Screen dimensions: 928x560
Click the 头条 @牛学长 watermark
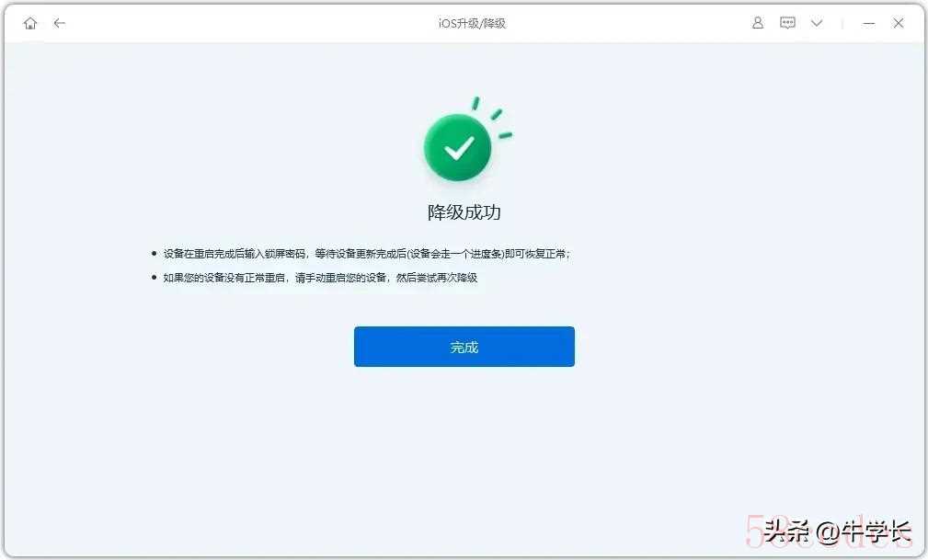tap(836, 531)
